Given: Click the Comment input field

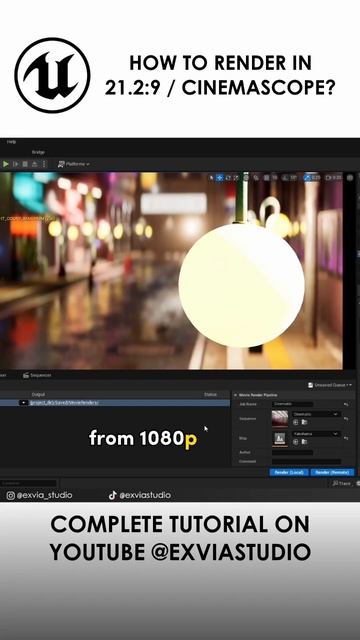Looking at the screenshot, I should [x=306, y=462].
